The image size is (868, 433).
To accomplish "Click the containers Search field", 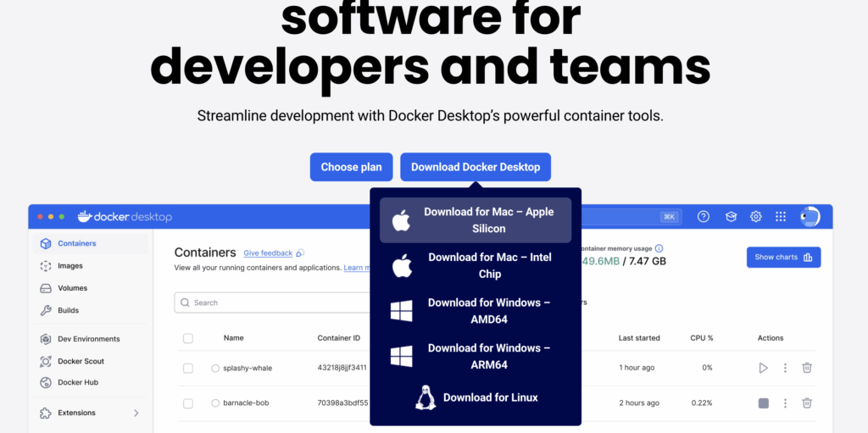I will pos(272,303).
